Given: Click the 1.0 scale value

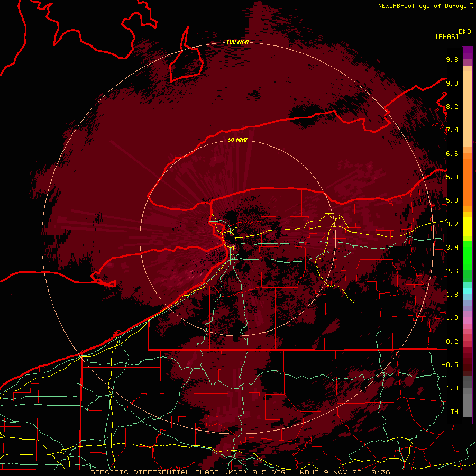Looking at the screenshot, I should pyautogui.click(x=452, y=318).
